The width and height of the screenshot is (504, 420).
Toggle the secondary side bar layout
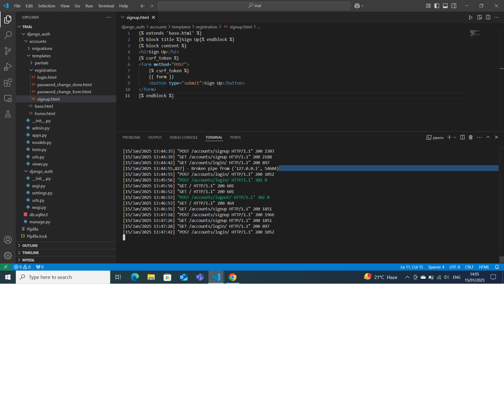click(454, 6)
